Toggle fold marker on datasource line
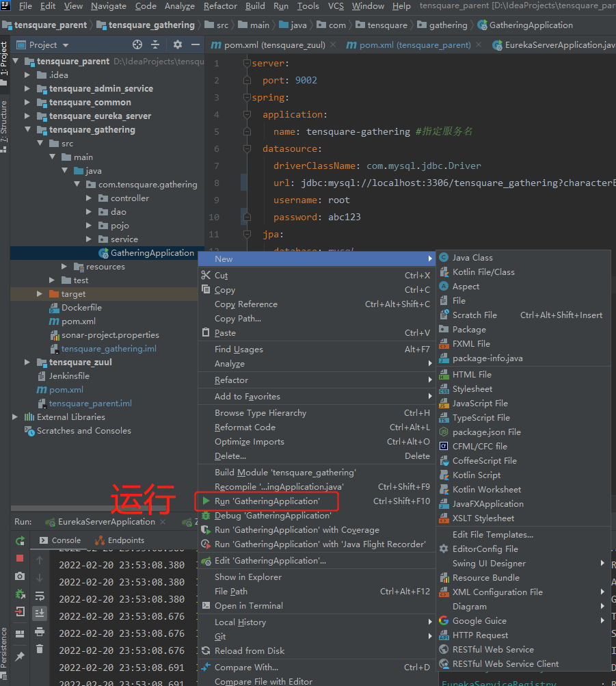616x686 pixels. point(247,148)
